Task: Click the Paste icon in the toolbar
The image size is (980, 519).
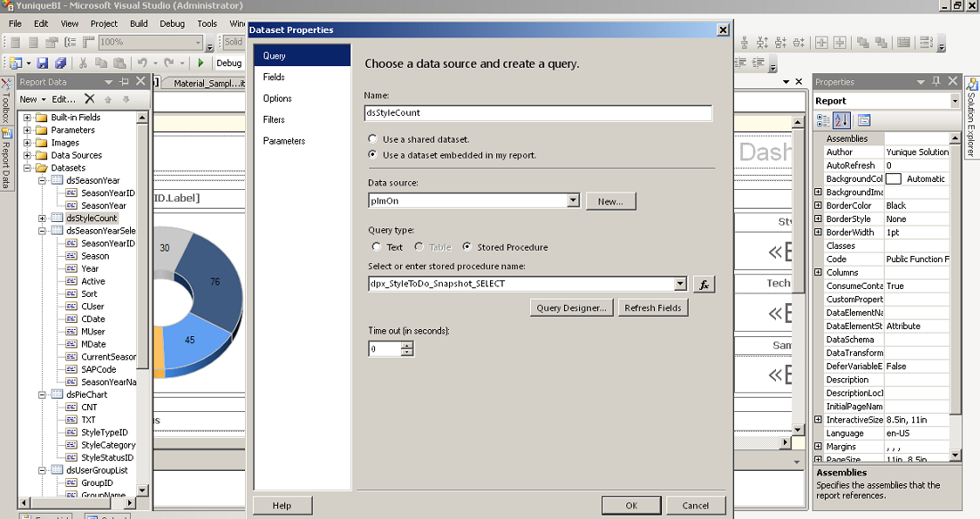Action: tap(118, 63)
